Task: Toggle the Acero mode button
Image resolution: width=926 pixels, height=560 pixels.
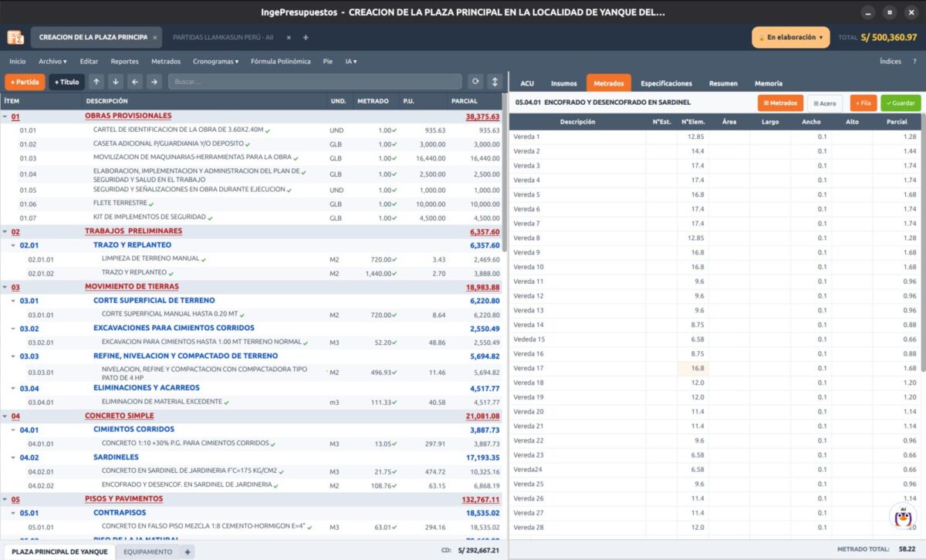Action: pyautogui.click(x=825, y=103)
